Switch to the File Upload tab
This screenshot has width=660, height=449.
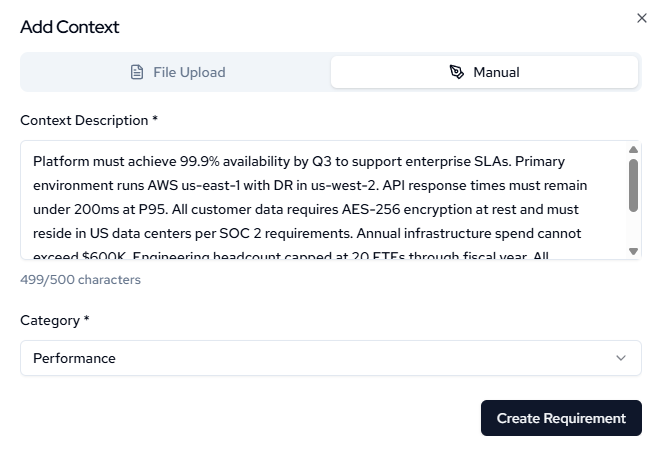178,72
